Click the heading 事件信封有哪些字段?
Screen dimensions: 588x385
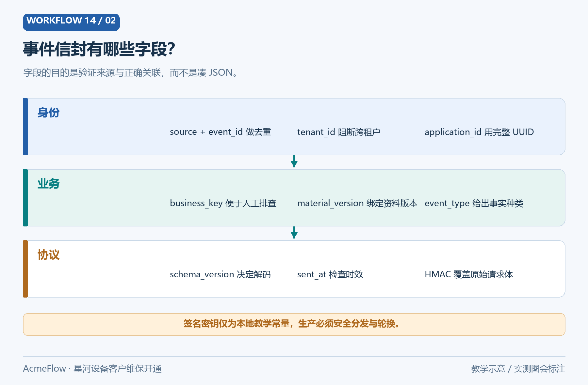[x=99, y=49]
